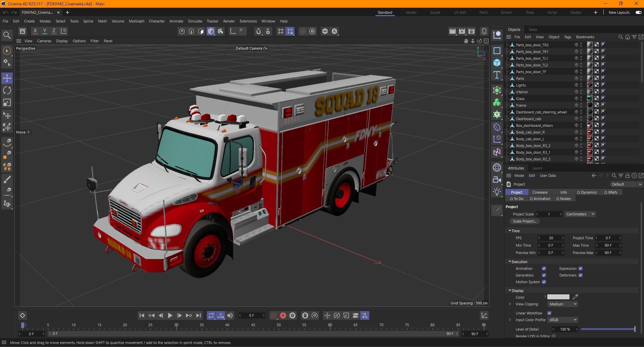Click the Record Active Objects button
644x347 pixels.
(x=274, y=315)
